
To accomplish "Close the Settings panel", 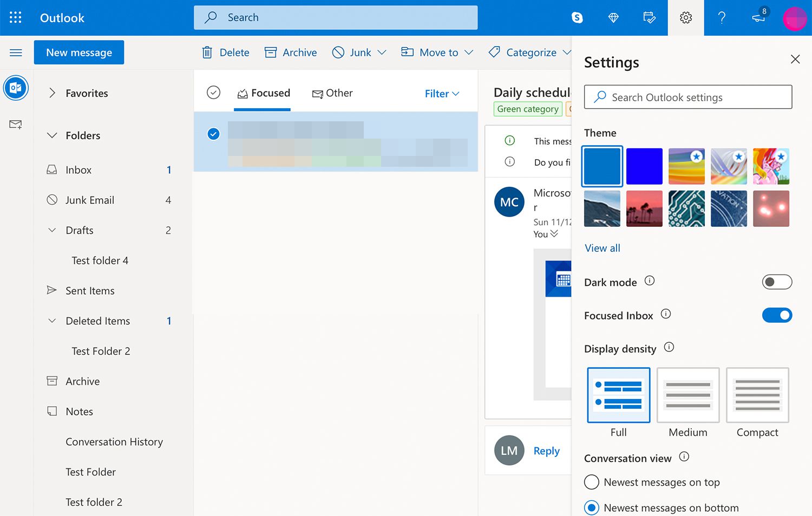I will coord(795,59).
